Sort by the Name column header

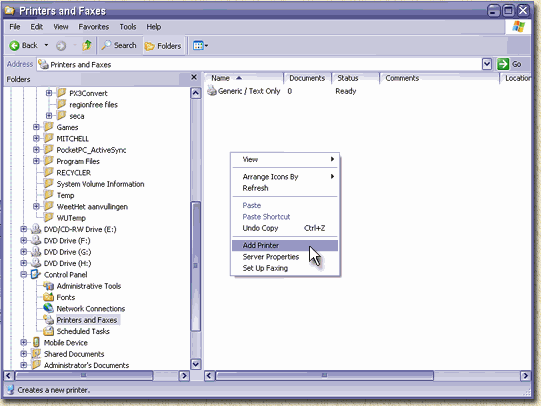click(244, 78)
